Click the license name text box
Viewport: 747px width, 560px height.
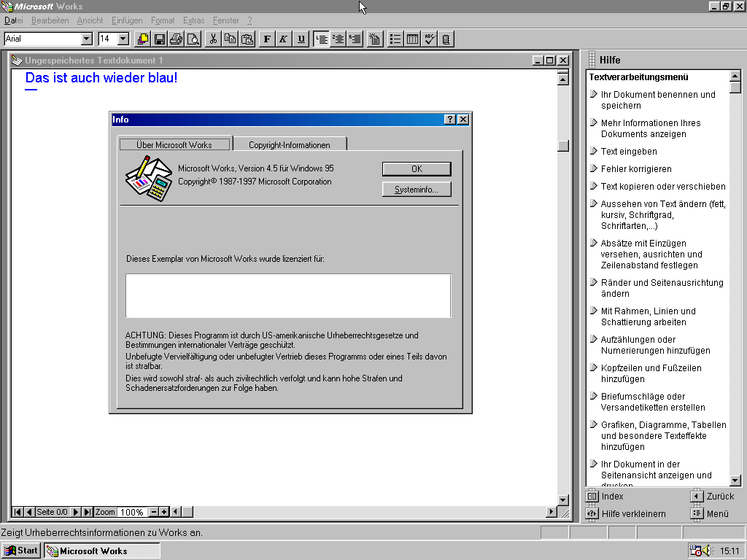click(288, 296)
